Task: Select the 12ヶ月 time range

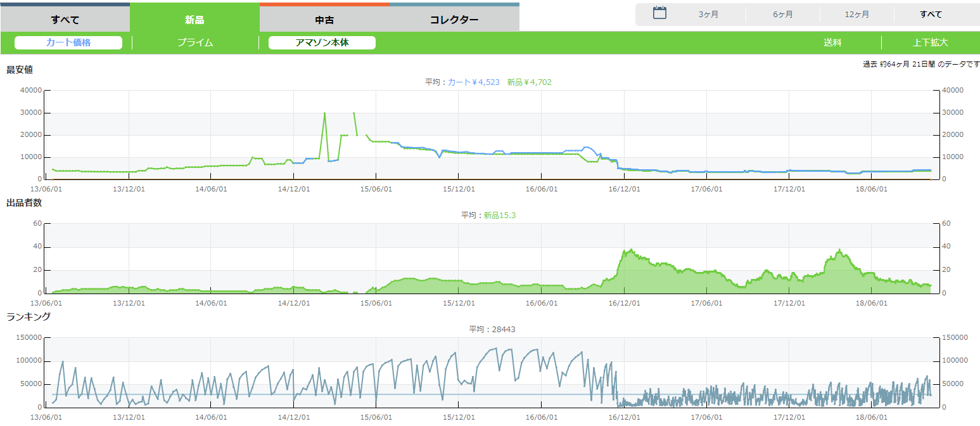Action: coord(856,15)
